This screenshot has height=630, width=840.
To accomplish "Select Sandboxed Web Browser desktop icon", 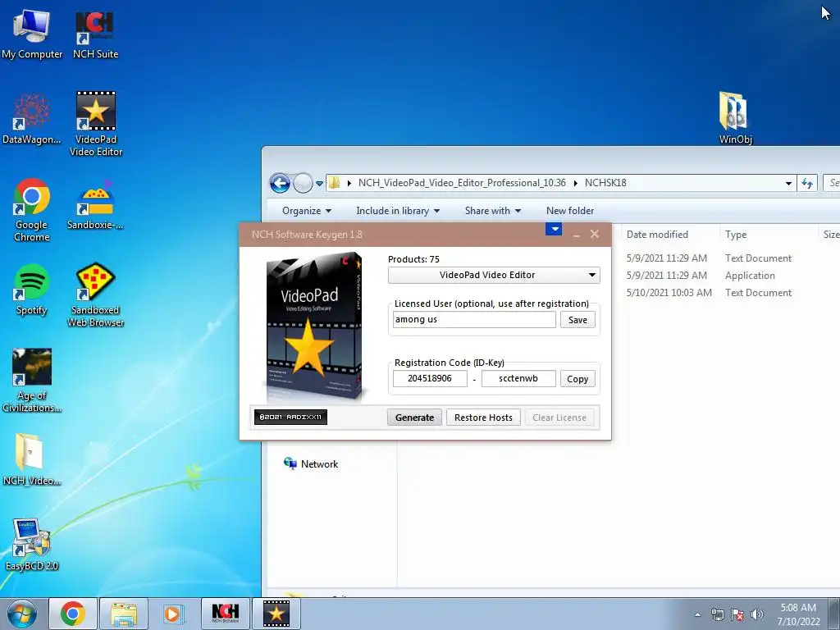I will [x=96, y=294].
